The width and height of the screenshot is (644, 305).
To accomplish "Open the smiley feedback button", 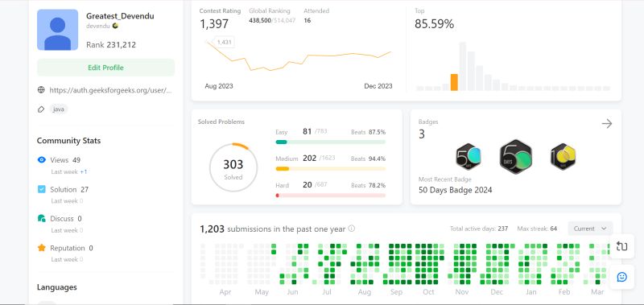I will 621,277.
